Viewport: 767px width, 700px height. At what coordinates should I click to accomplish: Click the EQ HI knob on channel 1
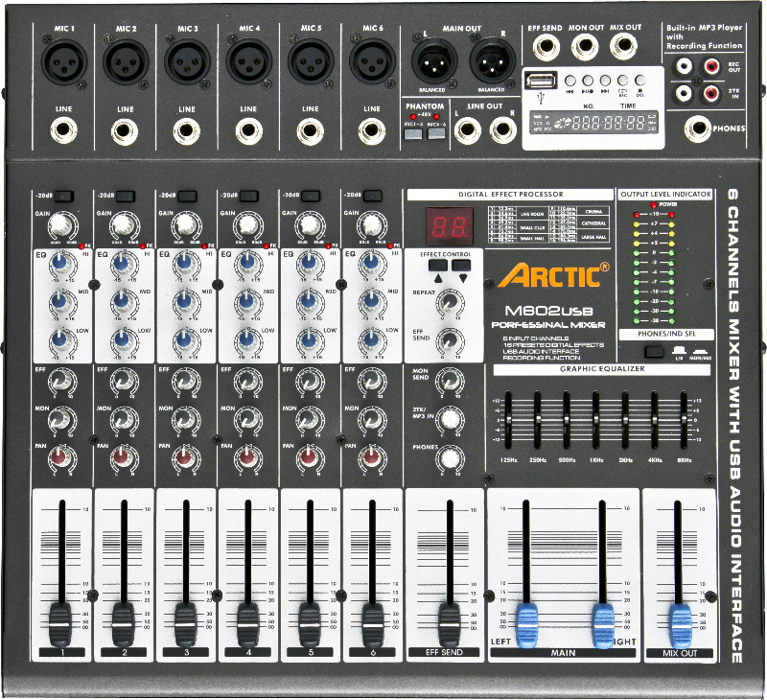pyautogui.click(x=61, y=264)
